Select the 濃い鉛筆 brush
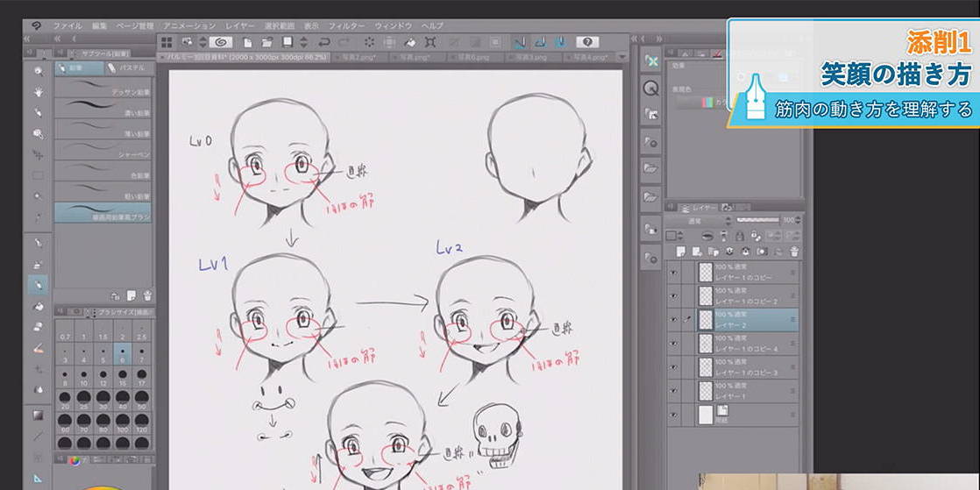Image resolution: width=980 pixels, height=490 pixels. [x=103, y=108]
